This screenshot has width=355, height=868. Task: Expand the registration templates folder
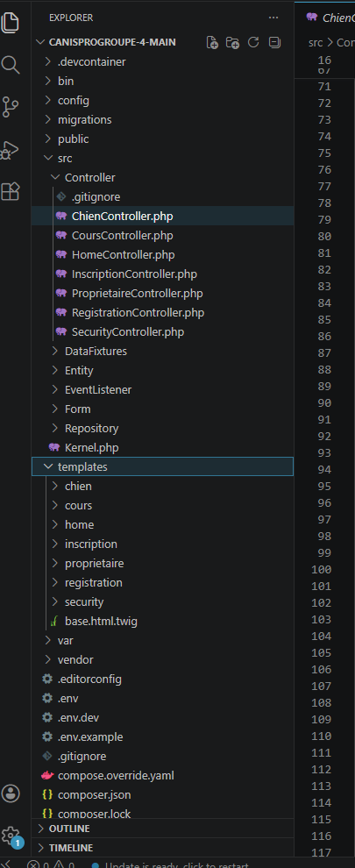[163, 582]
